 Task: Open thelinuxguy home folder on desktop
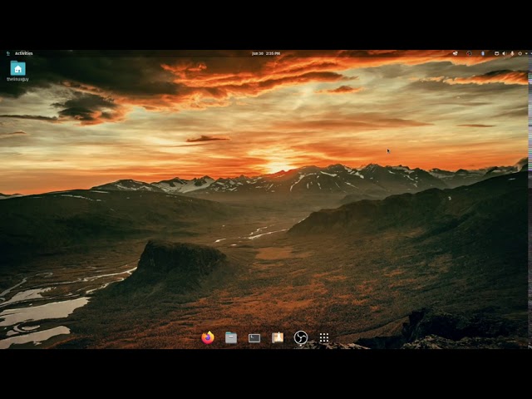[x=17, y=71]
